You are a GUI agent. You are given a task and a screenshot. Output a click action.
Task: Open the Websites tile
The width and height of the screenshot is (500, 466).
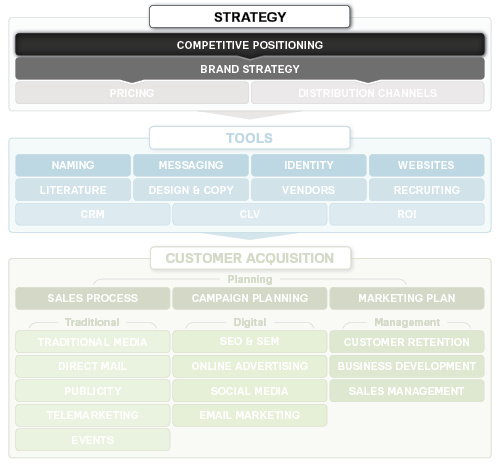pos(426,165)
